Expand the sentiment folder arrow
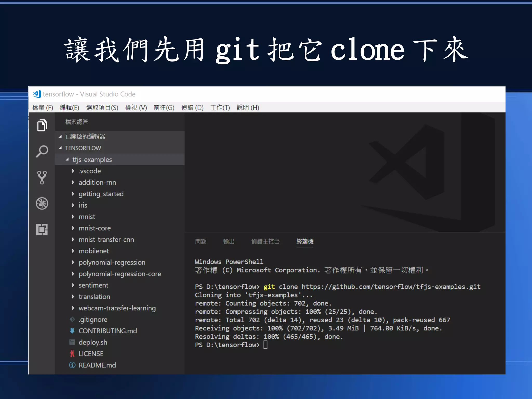 tap(73, 285)
